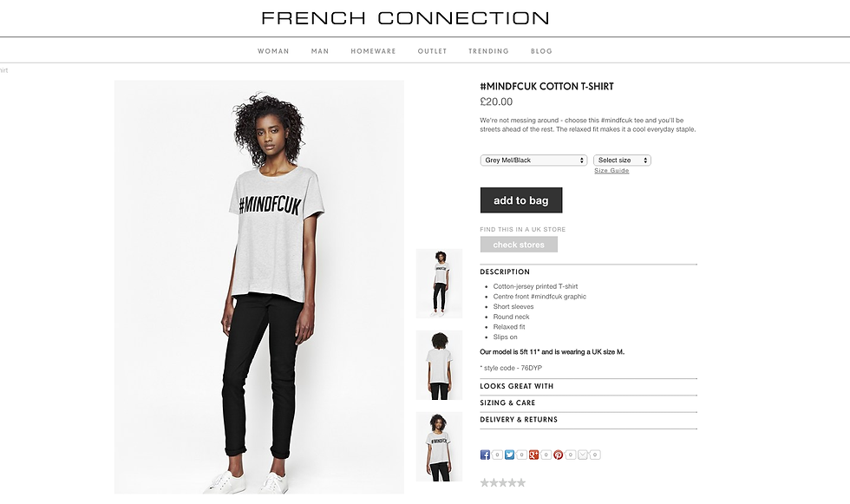The image size is (850, 504).
Task: Add the t-shirt to bag
Action: tap(521, 200)
